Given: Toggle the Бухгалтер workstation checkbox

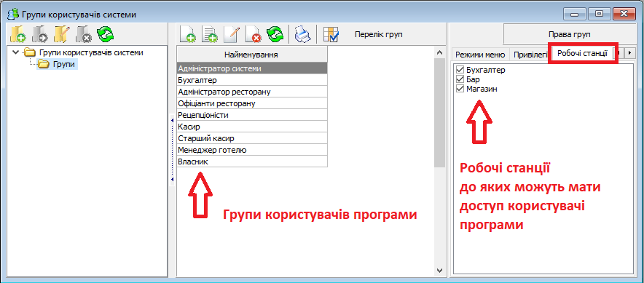Looking at the screenshot, I should [x=460, y=70].
